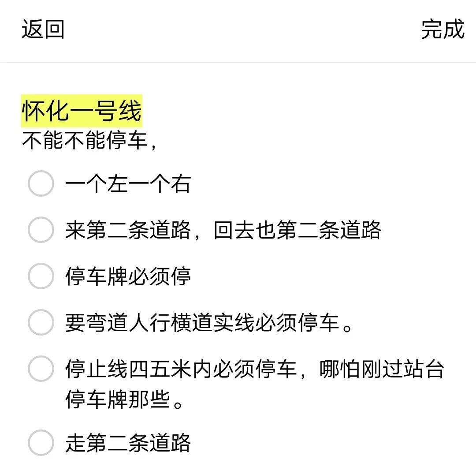
Task: Tap the wrapped second line 停车牌那些。
Action: pos(124,400)
